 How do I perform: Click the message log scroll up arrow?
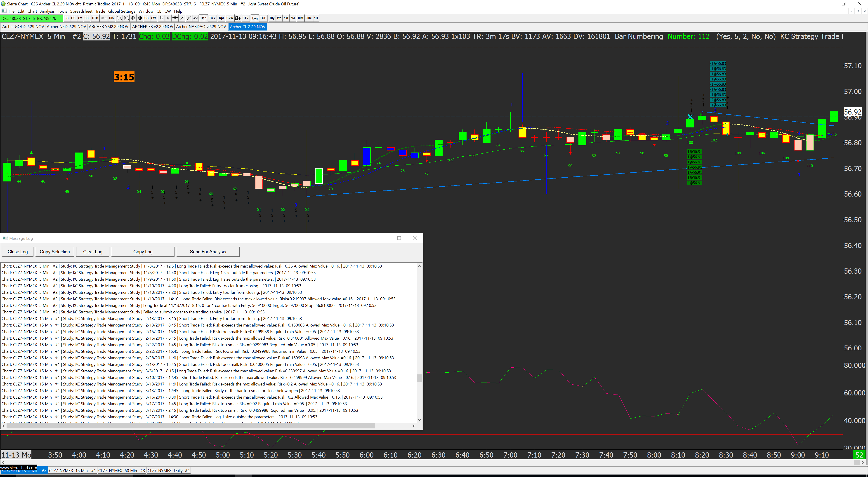click(420, 266)
